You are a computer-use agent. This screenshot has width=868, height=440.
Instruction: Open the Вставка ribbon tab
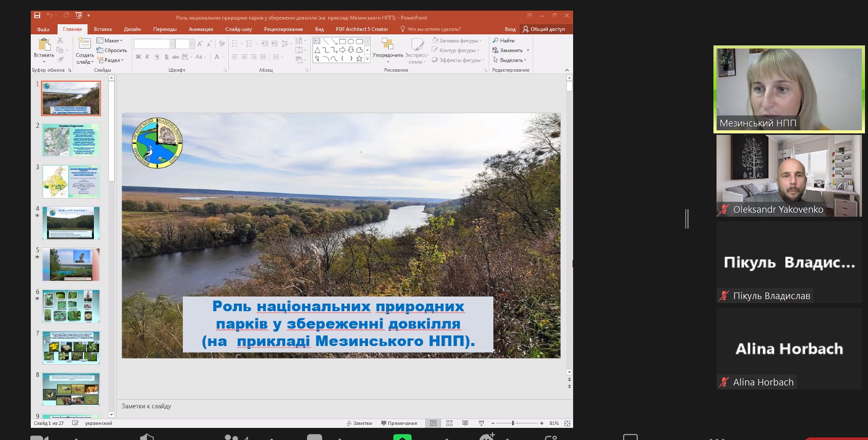pyautogui.click(x=103, y=29)
